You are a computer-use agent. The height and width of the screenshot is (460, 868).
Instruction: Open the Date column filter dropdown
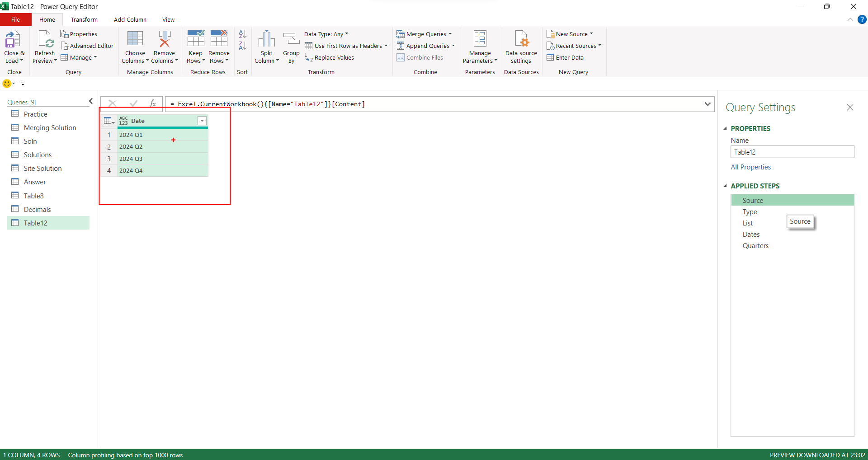[x=202, y=121]
